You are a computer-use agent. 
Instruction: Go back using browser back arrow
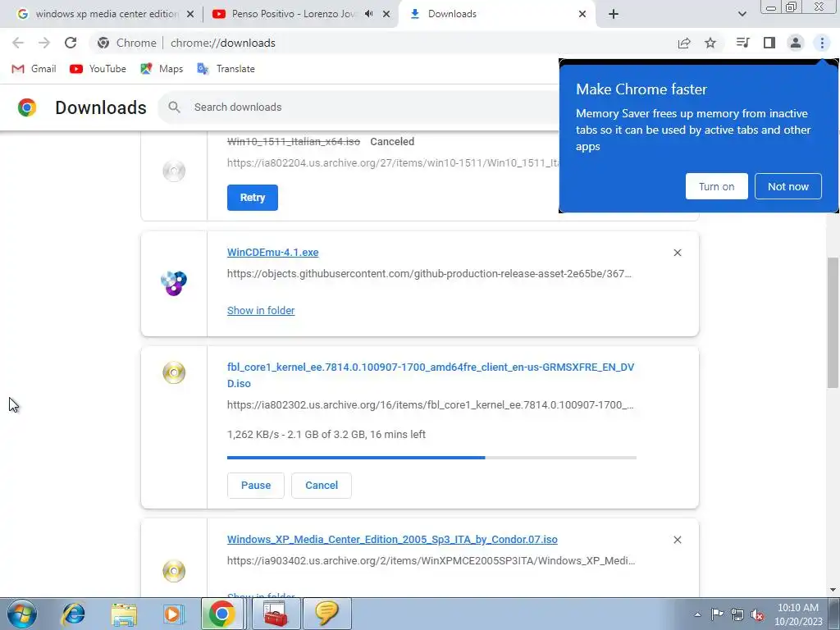coord(18,43)
